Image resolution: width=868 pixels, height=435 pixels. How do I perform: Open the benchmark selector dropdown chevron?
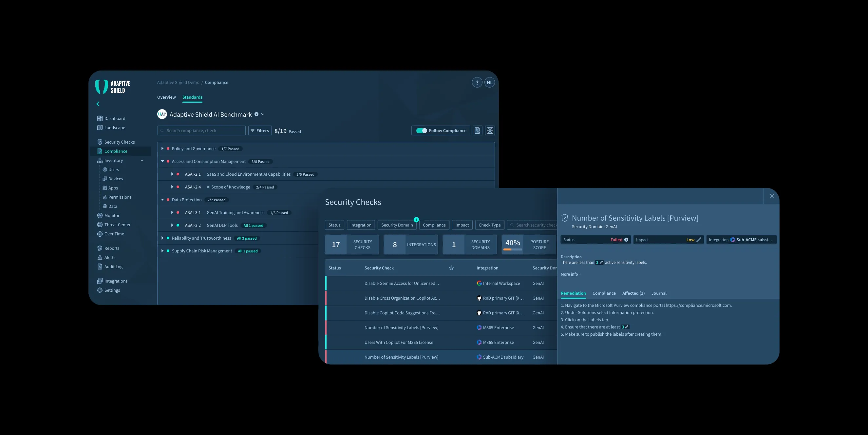coord(263,114)
